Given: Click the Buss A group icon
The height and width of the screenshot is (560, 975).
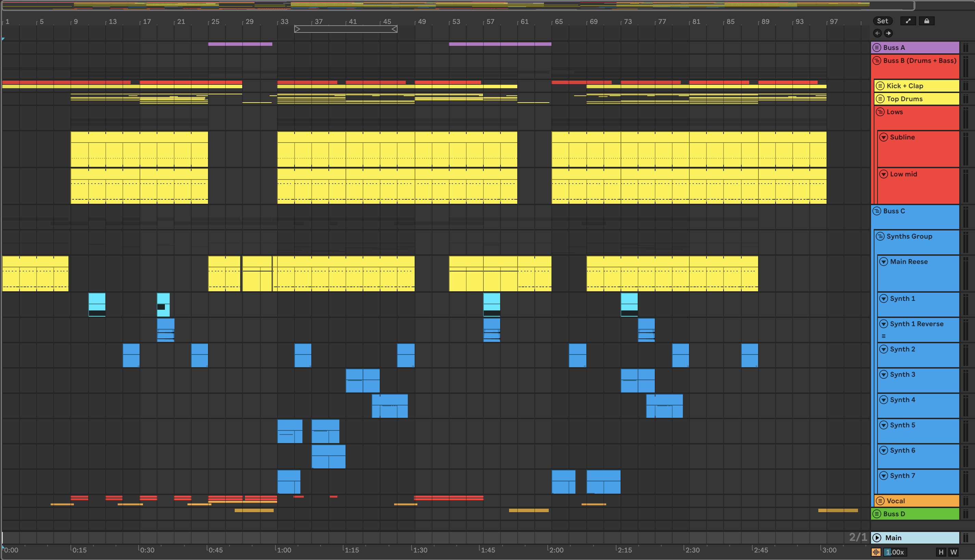Looking at the screenshot, I should 877,47.
